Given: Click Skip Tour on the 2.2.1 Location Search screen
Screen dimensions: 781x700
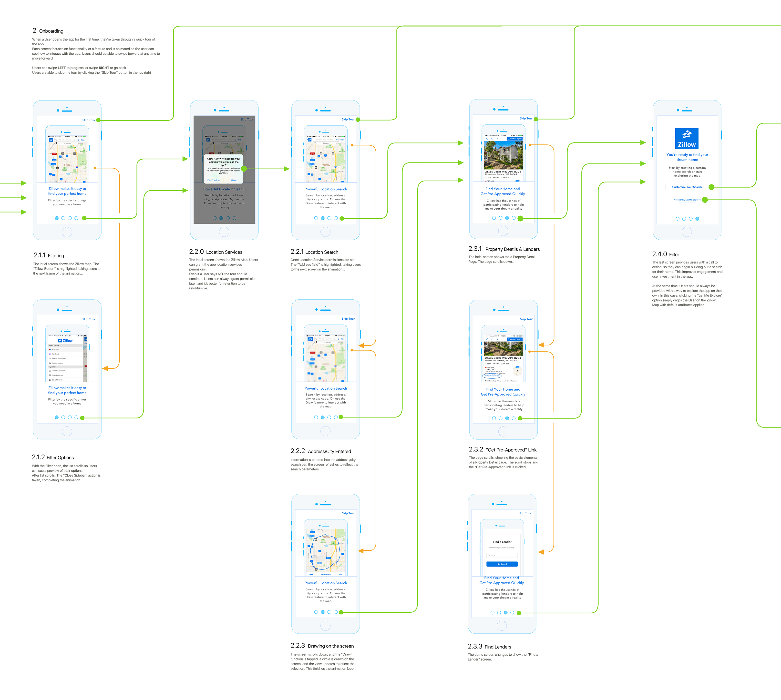Looking at the screenshot, I should (348, 119).
